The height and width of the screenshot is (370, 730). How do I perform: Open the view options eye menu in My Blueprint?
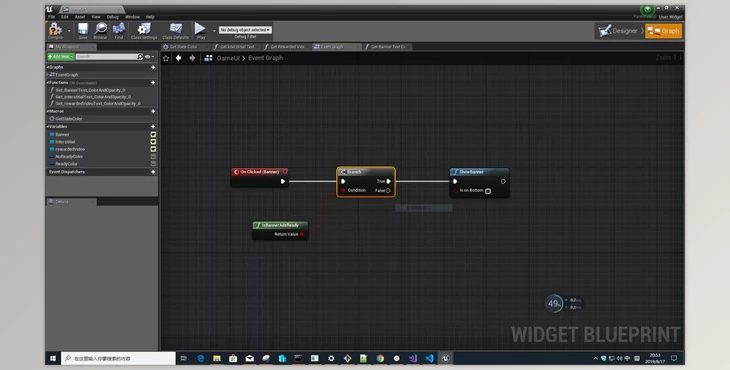tap(149, 57)
